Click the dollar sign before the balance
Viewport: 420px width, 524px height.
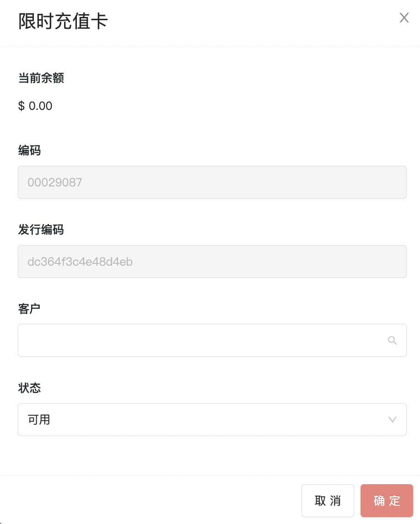[x=22, y=106]
